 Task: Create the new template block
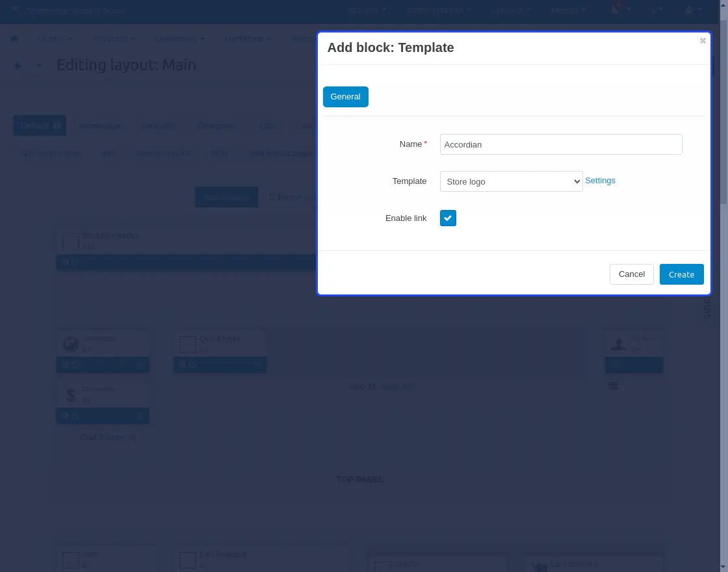(682, 274)
